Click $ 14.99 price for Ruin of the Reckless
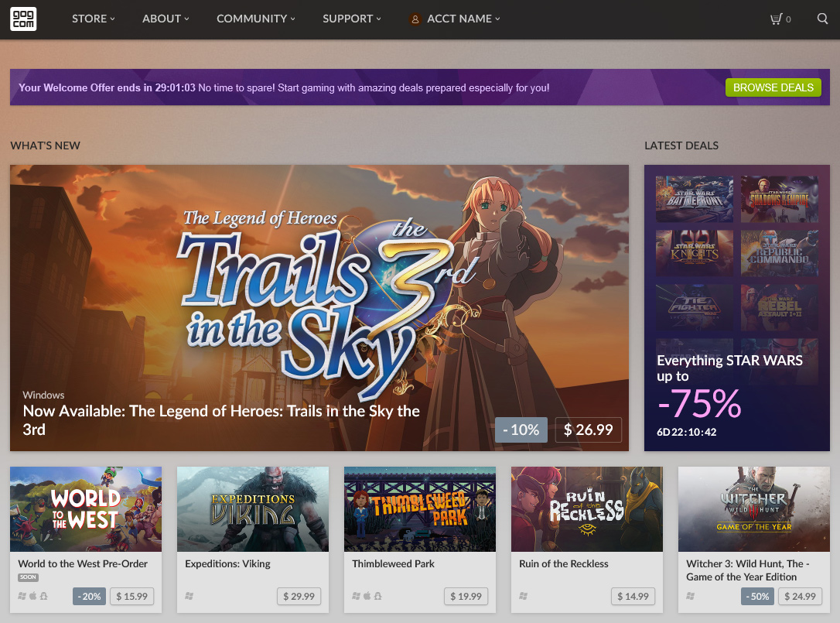 click(633, 596)
